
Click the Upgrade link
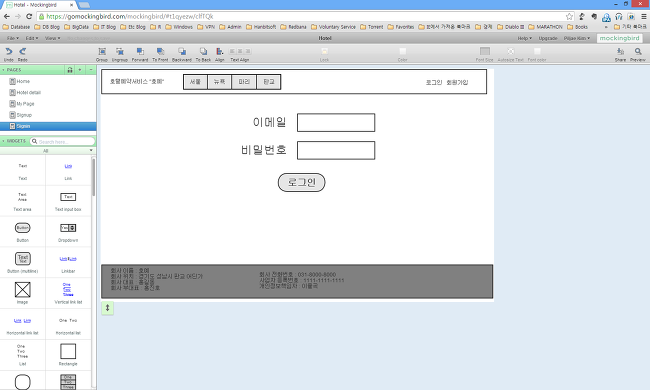tap(548, 38)
